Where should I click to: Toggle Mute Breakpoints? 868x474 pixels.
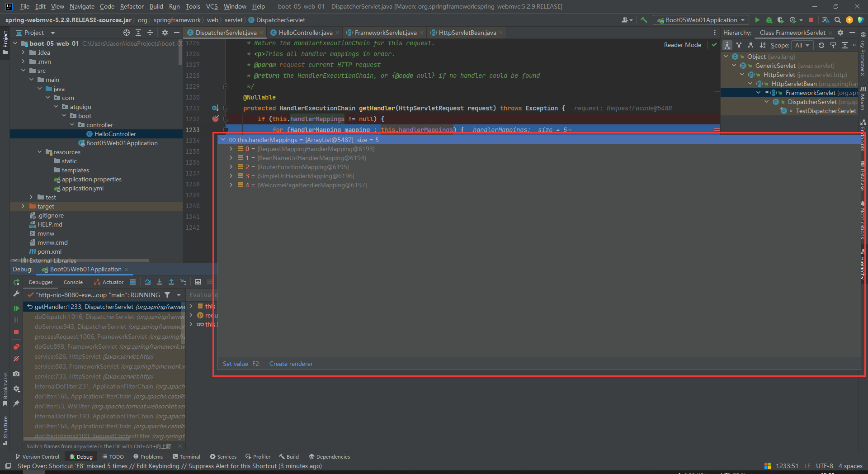coord(16,359)
